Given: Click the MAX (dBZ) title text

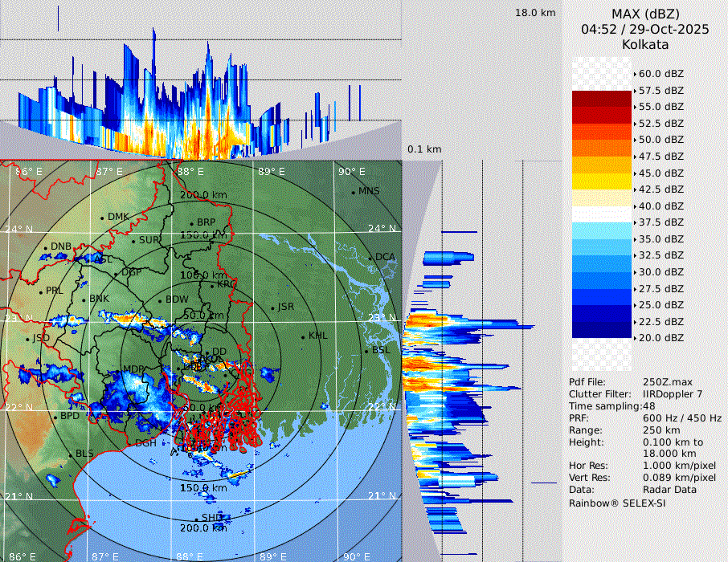Looking at the screenshot, I should click(x=645, y=14).
